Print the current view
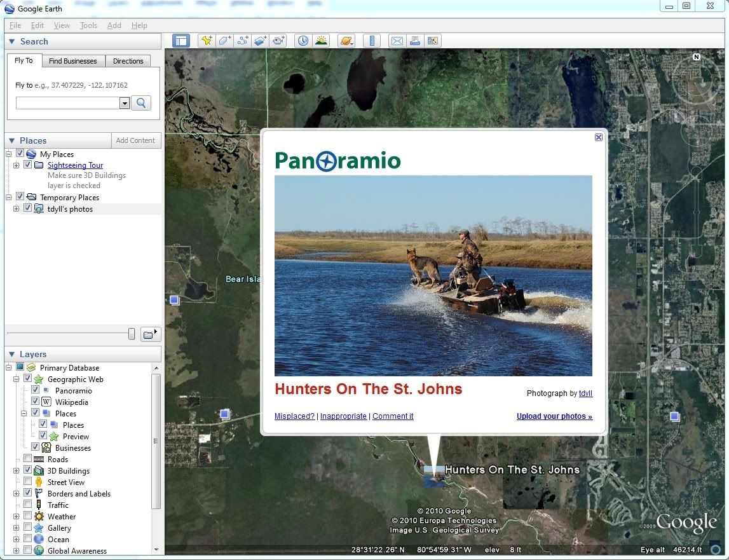The height and width of the screenshot is (560, 729). 415,41
